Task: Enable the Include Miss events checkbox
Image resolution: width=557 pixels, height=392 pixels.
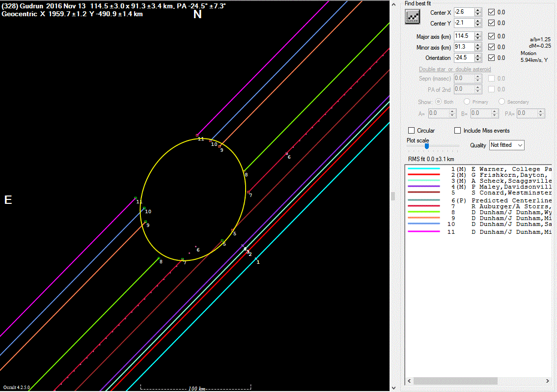Action: [x=457, y=131]
